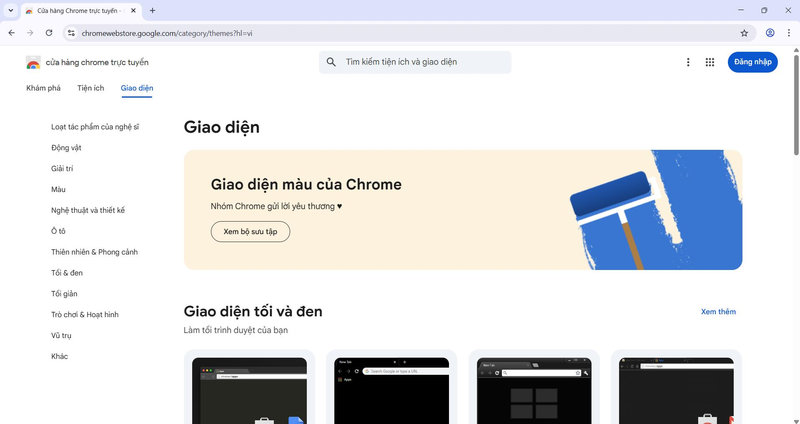Open Nghệ thuật và thiết kế category
The width and height of the screenshot is (800, 424).
(88, 211)
